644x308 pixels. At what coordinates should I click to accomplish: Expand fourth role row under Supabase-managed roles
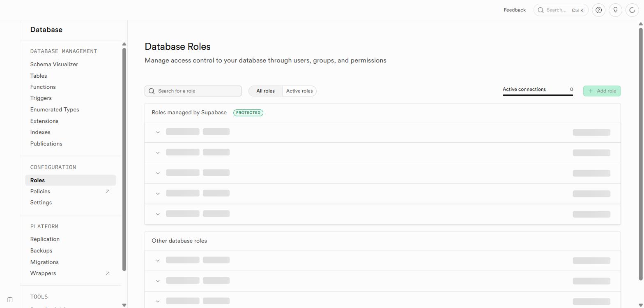(x=158, y=194)
